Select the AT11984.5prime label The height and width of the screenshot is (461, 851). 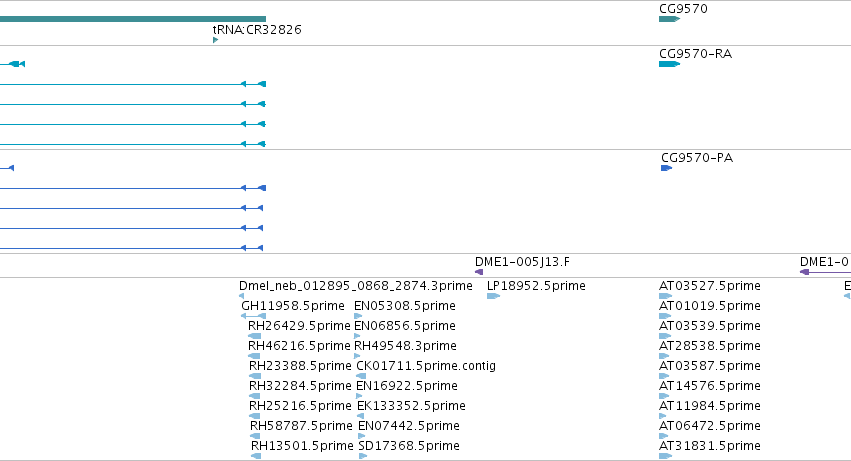(709, 406)
